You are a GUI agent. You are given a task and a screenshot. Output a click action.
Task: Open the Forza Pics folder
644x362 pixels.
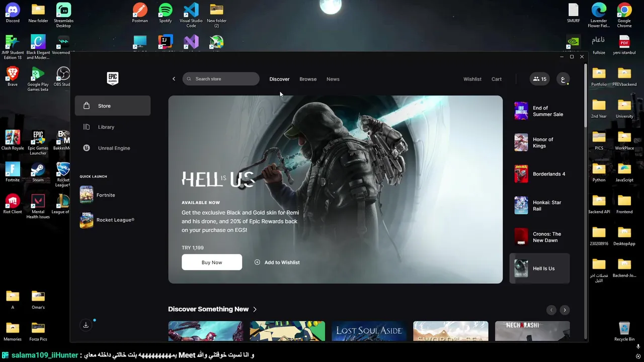[x=38, y=331]
